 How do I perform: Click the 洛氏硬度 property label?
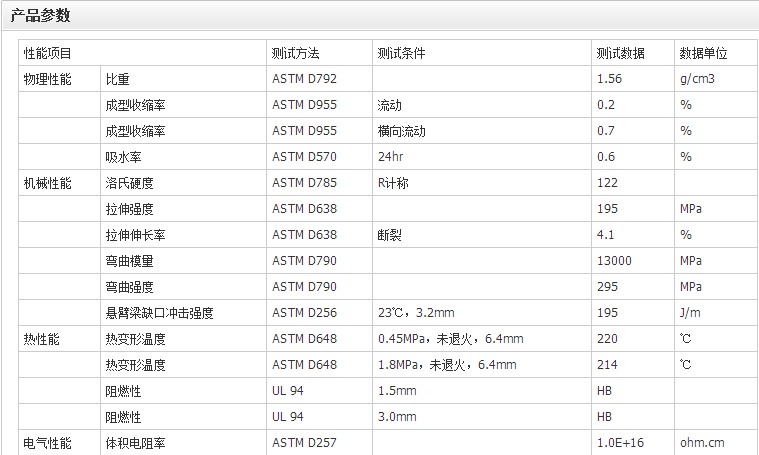(129, 183)
